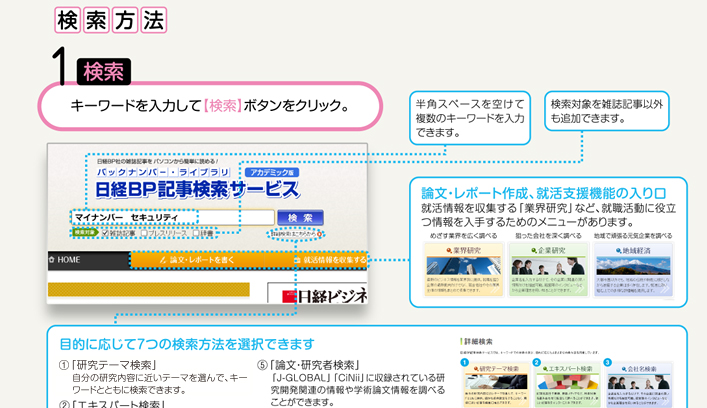This screenshot has height=408, width=707.
Task: Open the 地域経済 card
Action: [x=633, y=270]
